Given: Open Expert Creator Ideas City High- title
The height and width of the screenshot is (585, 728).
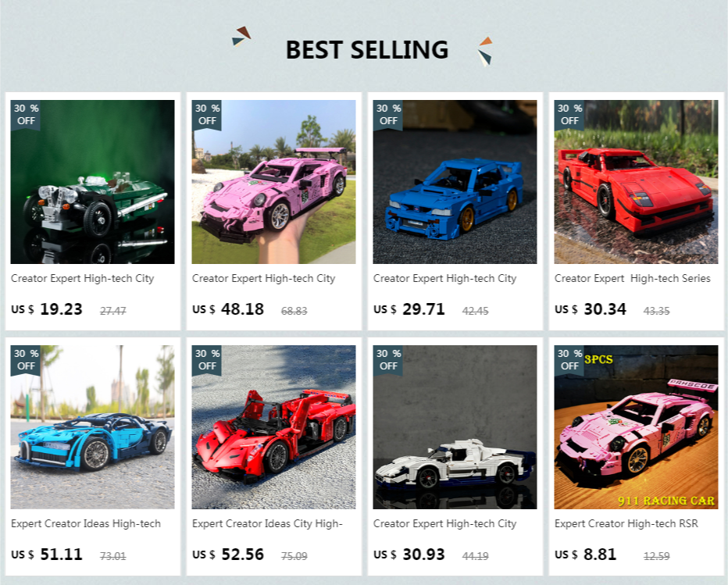Looking at the screenshot, I should point(267,524).
